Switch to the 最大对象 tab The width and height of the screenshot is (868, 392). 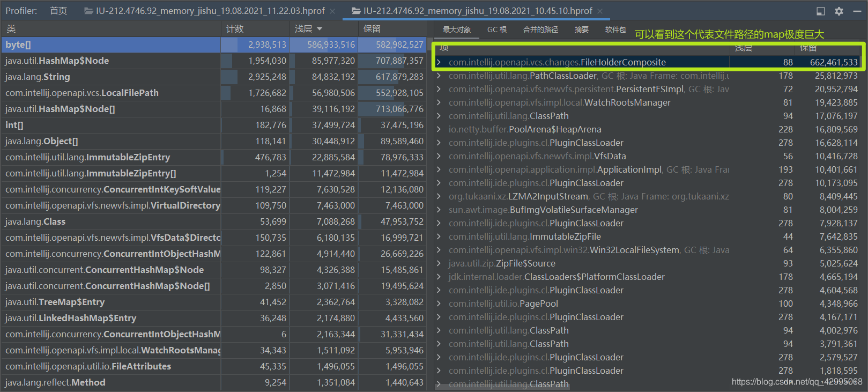pyautogui.click(x=457, y=29)
